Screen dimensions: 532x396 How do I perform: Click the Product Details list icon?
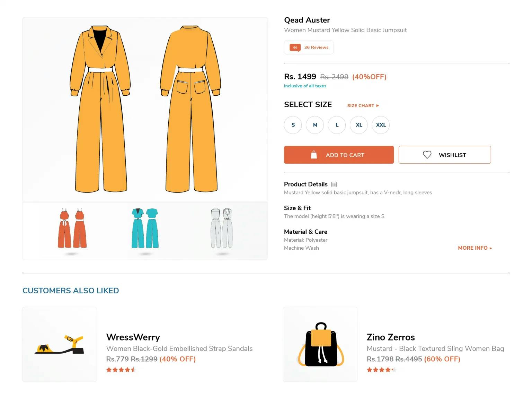coord(334,184)
